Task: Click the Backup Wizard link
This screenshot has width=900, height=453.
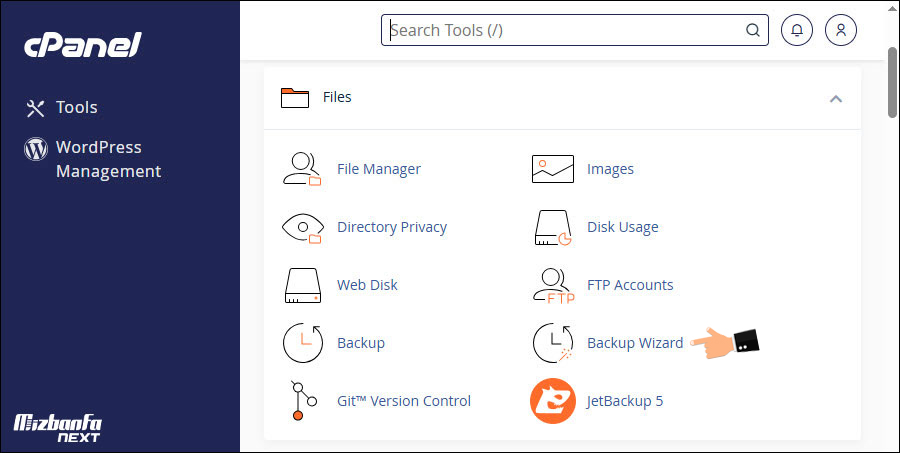Action: [635, 343]
